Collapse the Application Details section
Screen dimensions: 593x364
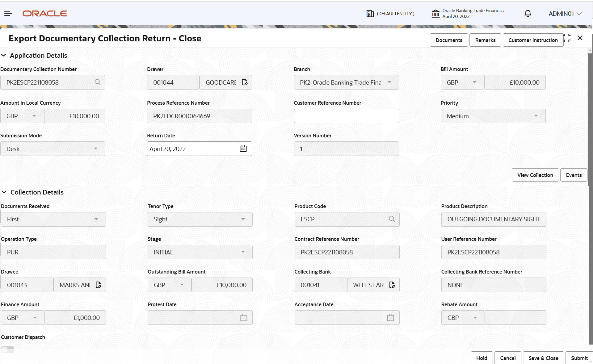tap(4, 55)
